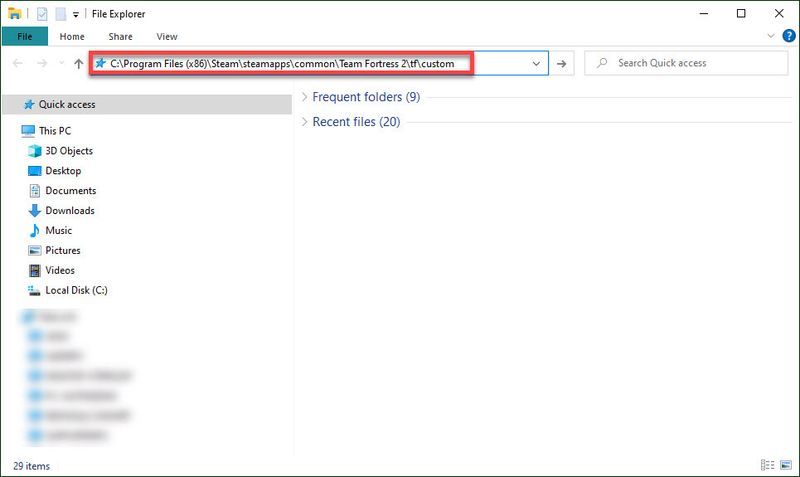Click the File Explorer title bar icon
Viewport: 800px width, 477px height.
click(14, 13)
